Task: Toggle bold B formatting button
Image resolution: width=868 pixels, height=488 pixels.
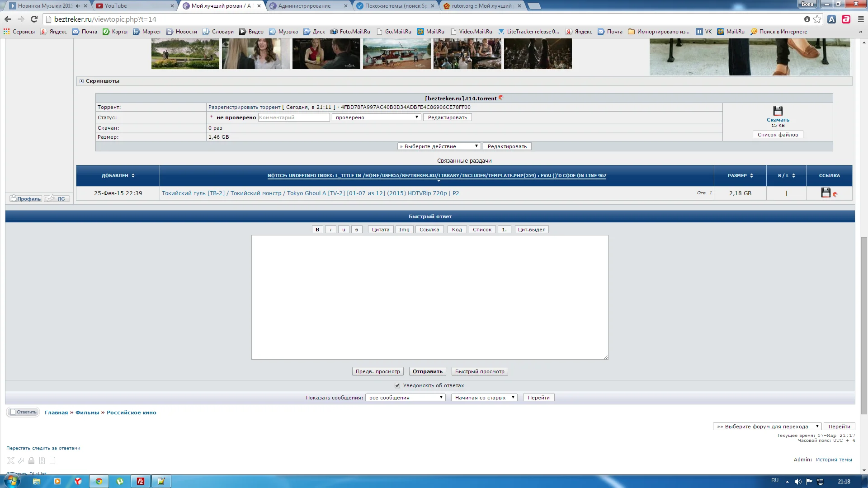Action: pos(317,230)
